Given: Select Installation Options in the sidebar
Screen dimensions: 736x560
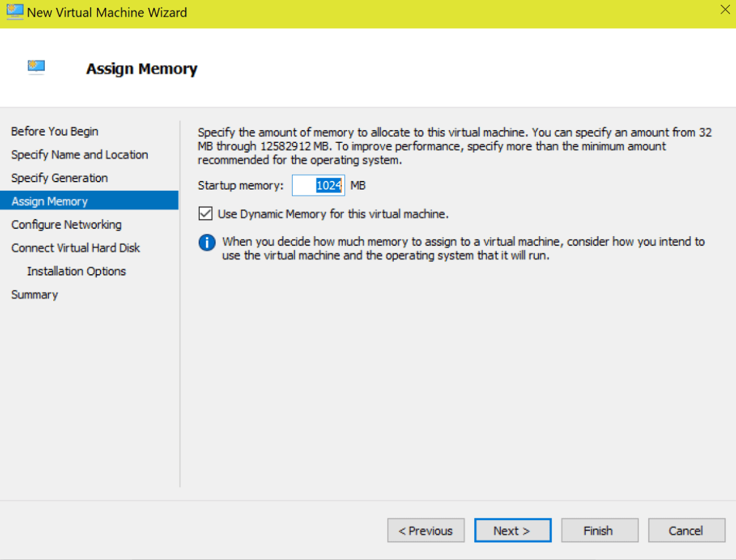Looking at the screenshot, I should coord(76,270).
